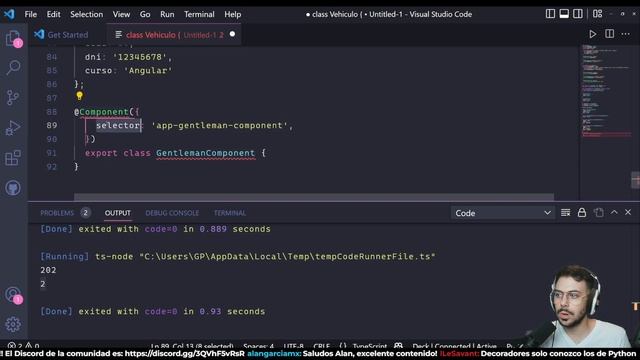The width and height of the screenshot is (640, 360).
Task: Click the @Component decorator text
Action: coord(102,112)
